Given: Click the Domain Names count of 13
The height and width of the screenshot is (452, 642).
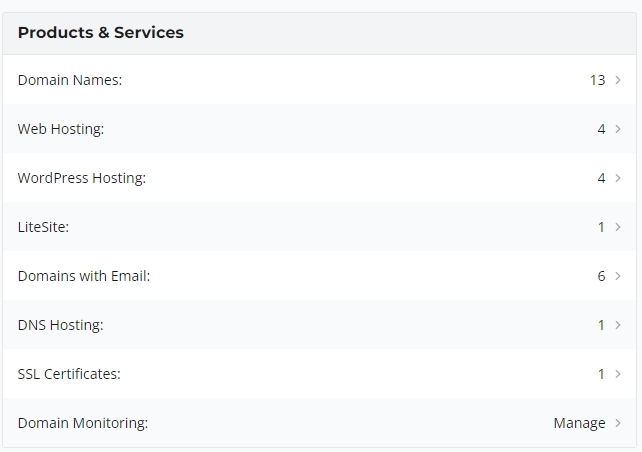Looking at the screenshot, I should [x=598, y=80].
